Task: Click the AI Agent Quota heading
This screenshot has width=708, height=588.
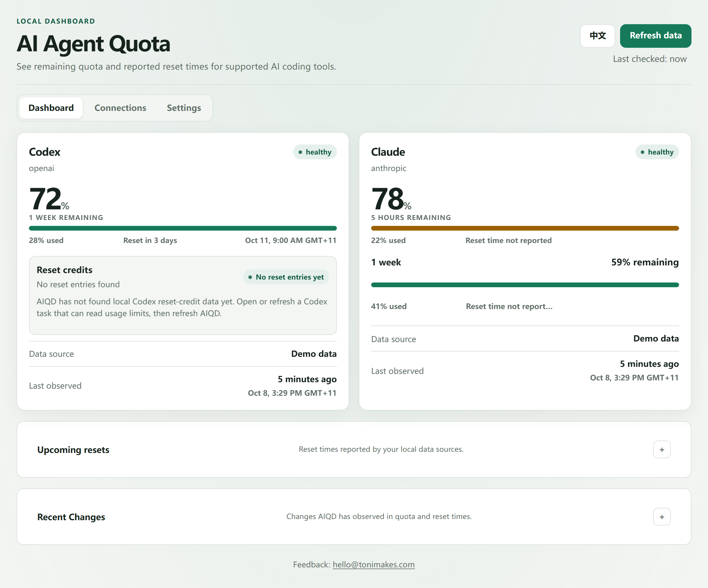Action: tap(94, 44)
